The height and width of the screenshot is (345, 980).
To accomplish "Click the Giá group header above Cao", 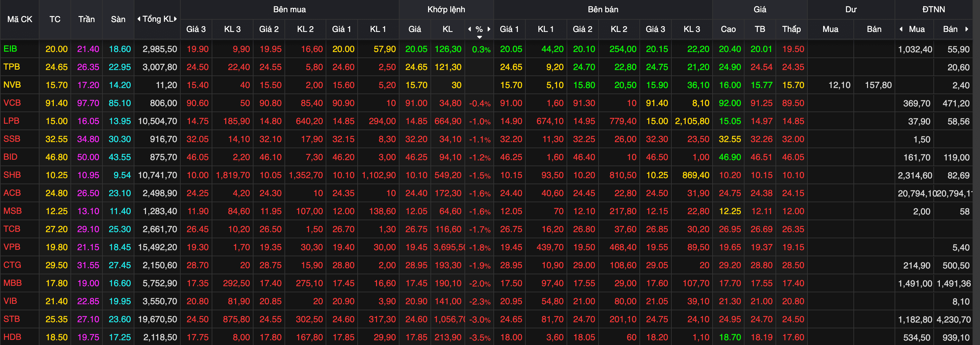I will [x=760, y=10].
